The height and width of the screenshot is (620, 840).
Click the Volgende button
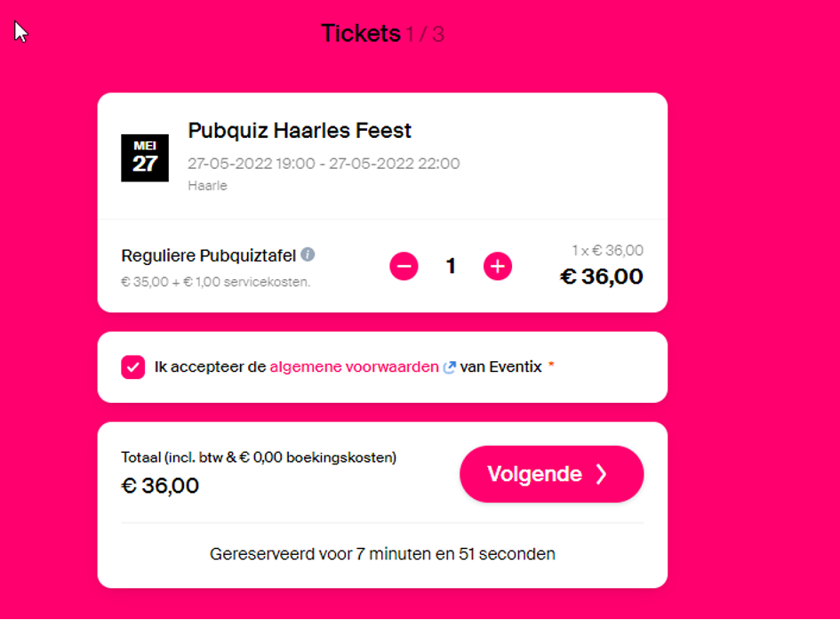[x=552, y=474]
